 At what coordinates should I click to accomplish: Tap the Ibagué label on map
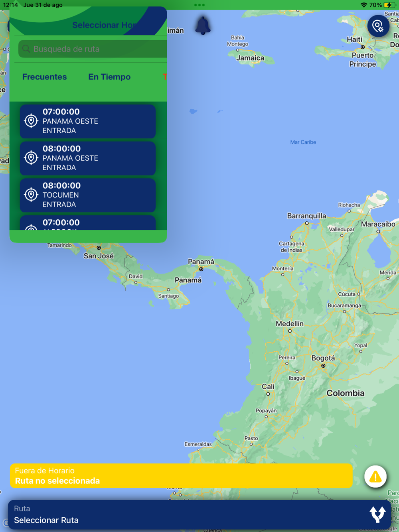click(297, 378)
